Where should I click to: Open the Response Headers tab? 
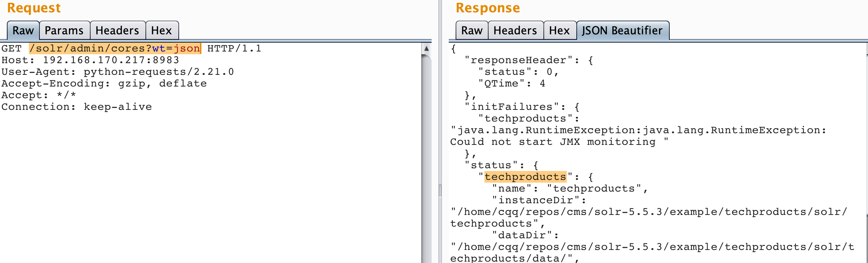(515, 31)
